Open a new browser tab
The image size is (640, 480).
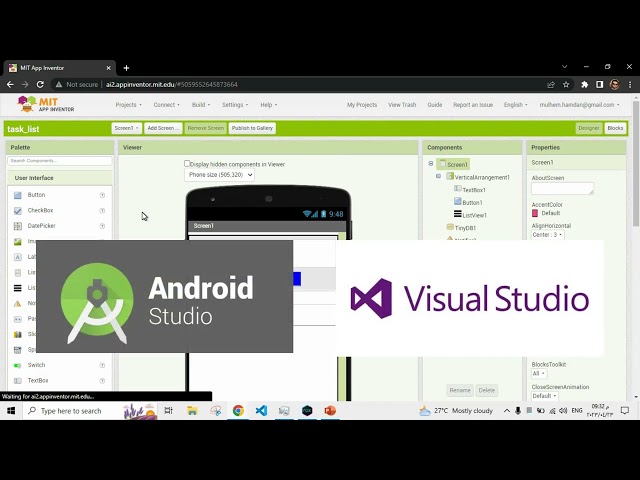pos(126,68)
